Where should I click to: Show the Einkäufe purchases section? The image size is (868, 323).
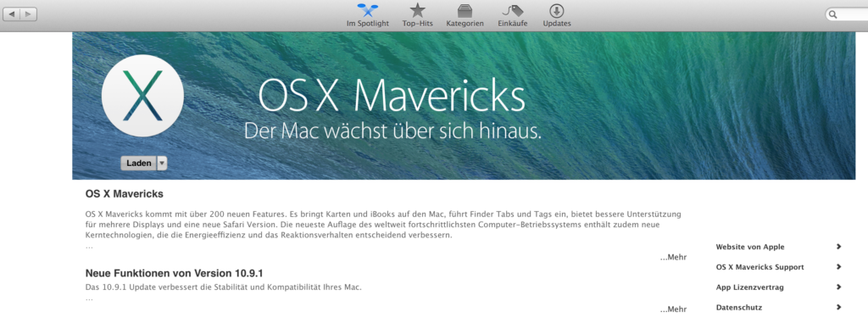point(513,15)
